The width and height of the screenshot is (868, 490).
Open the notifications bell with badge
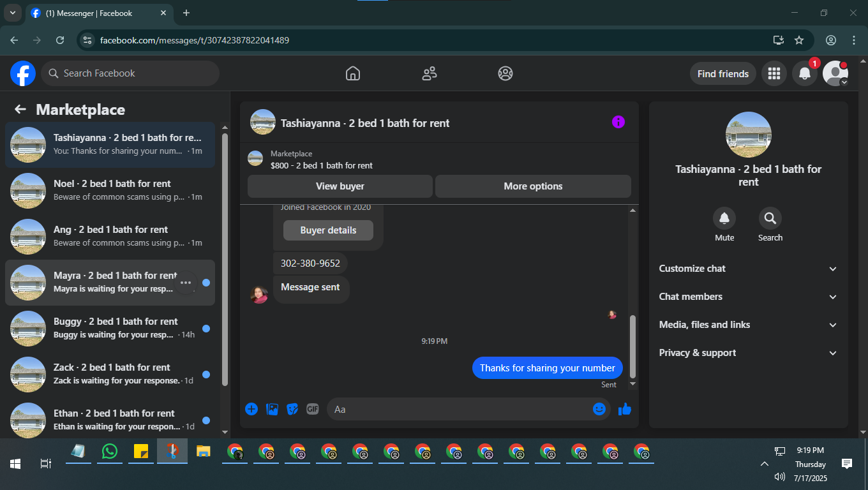click(x=805, y=73)
